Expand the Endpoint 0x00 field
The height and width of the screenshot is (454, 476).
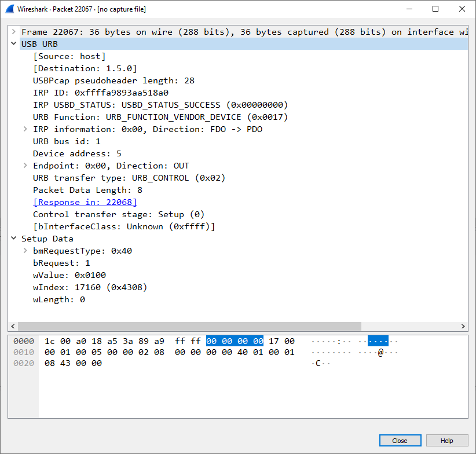[x=24, y=165]
